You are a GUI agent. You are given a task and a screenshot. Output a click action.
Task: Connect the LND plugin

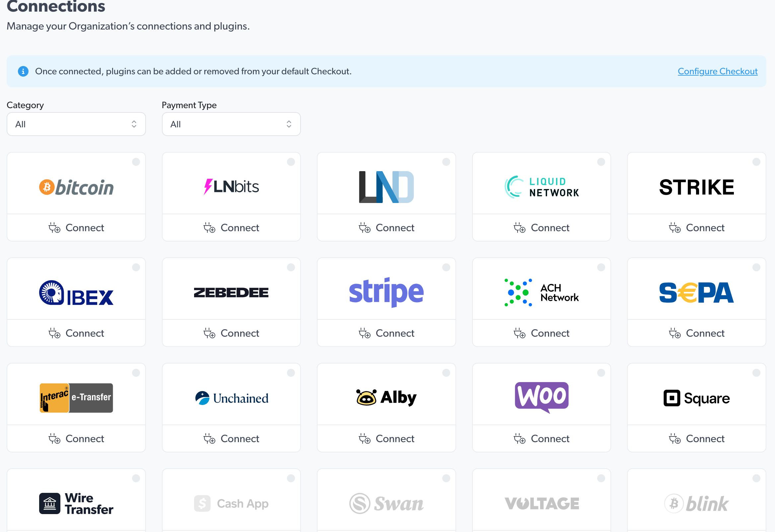386,228
